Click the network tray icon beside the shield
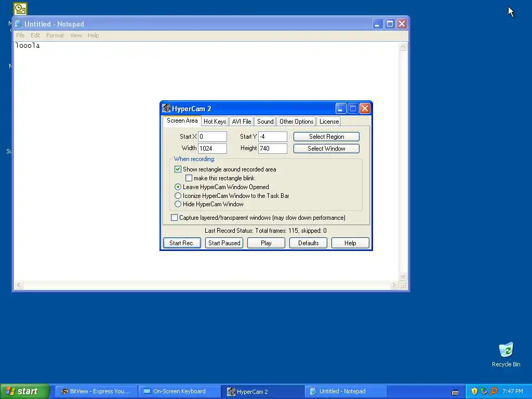The width and height of the screenshot is (532, 399). pos(484,391)
